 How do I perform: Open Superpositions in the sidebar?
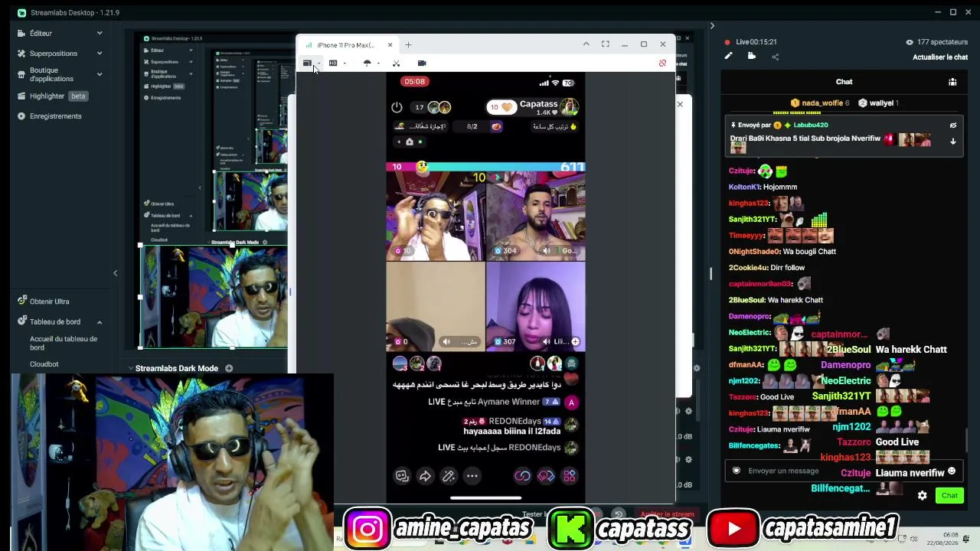coord(54,54)
